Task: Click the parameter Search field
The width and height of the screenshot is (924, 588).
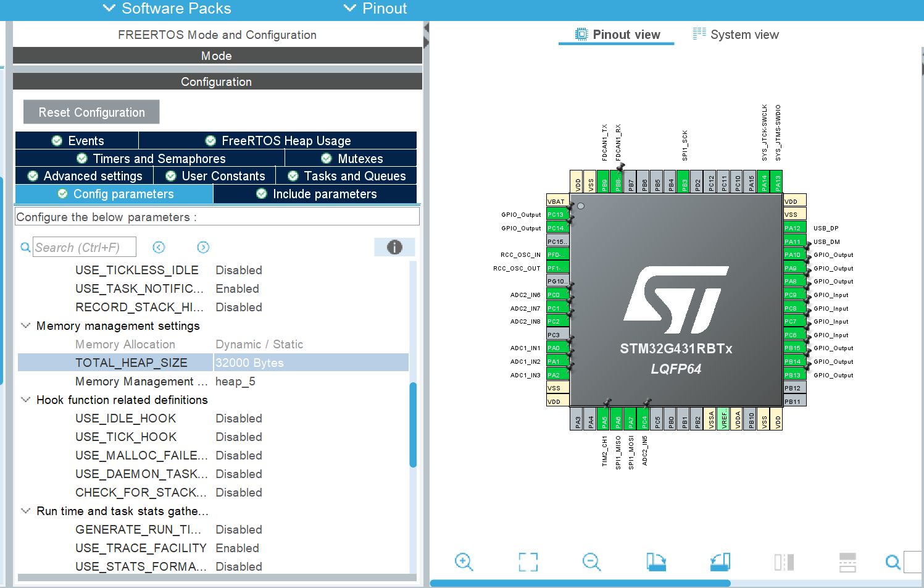Action: pyautogui.click(x=85, y=247)
